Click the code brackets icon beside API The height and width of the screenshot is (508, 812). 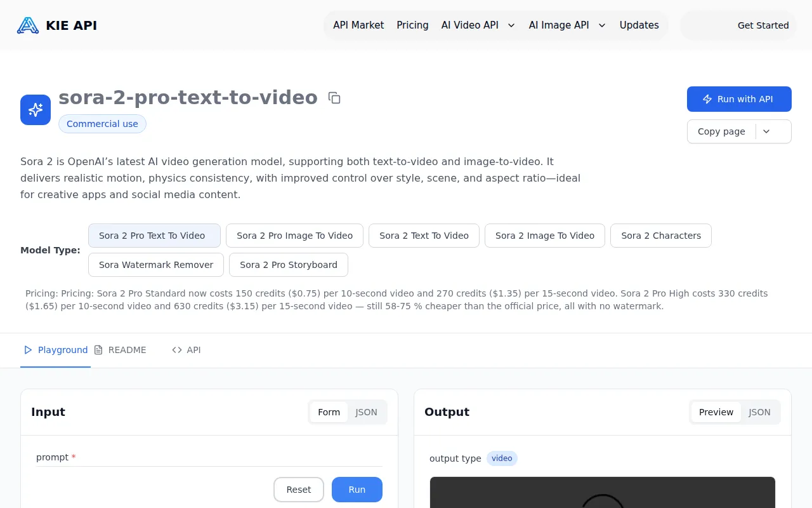pos(176,350)
